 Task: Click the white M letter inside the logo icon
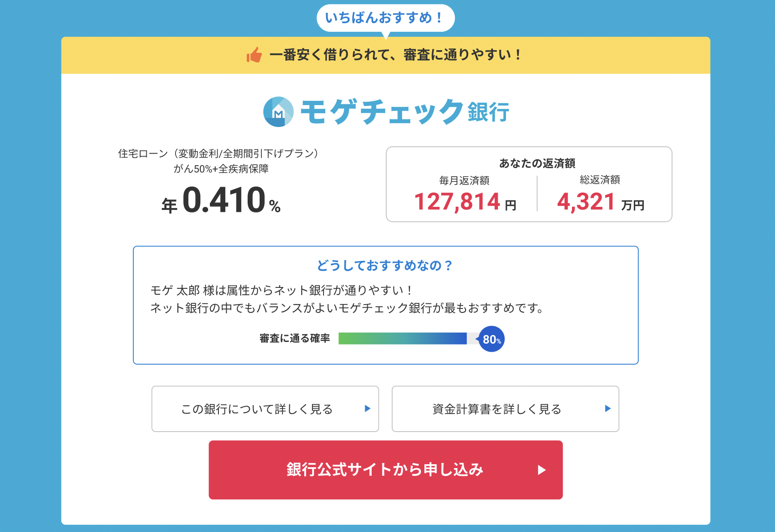point(277,115)
